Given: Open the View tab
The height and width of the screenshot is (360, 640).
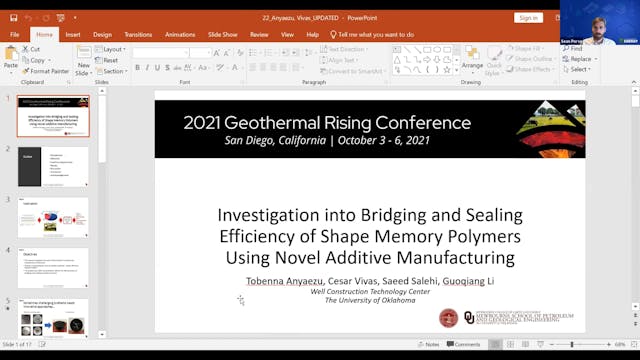Looking at the screenshot, I should [287, 35].
